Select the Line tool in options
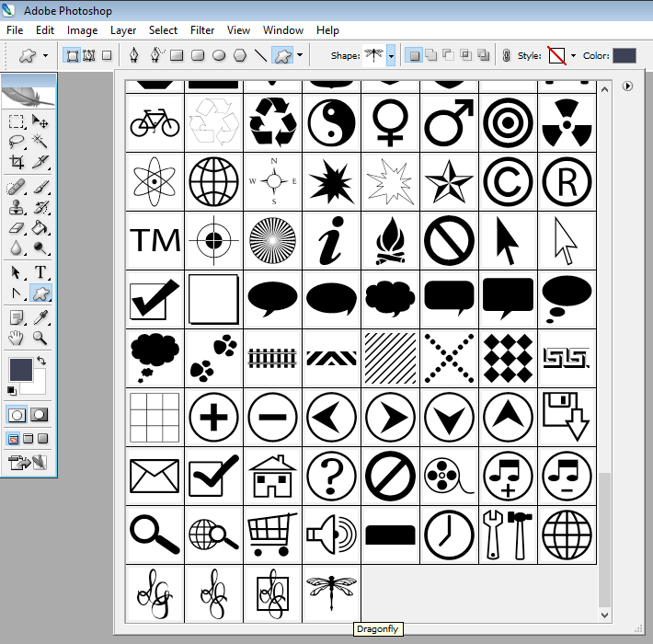This screenshot has width=653, height=644. point(260,55)
